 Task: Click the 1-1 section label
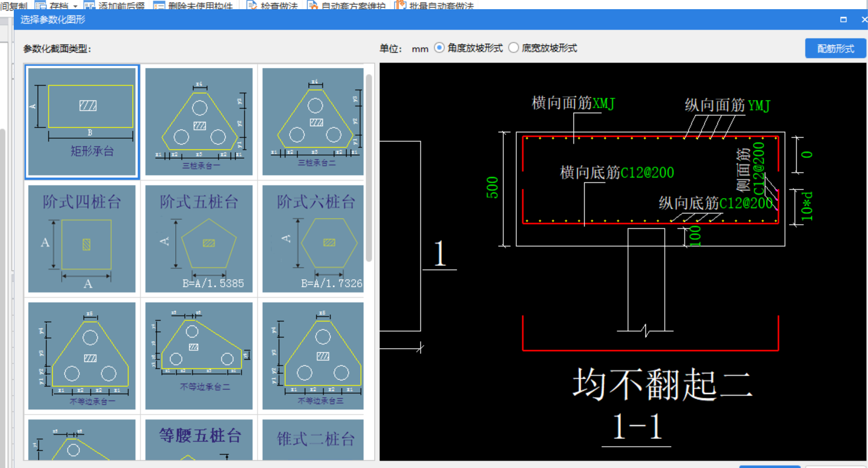point(637,427)
